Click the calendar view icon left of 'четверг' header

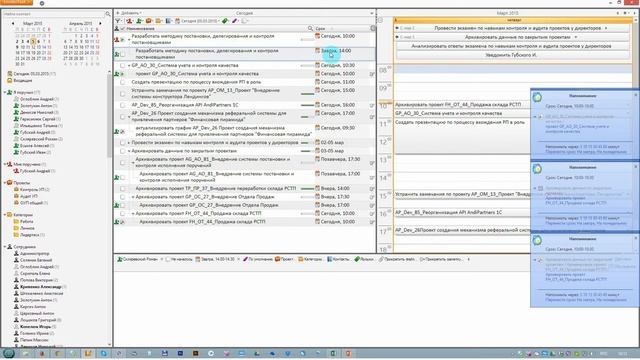coord(380,20)
